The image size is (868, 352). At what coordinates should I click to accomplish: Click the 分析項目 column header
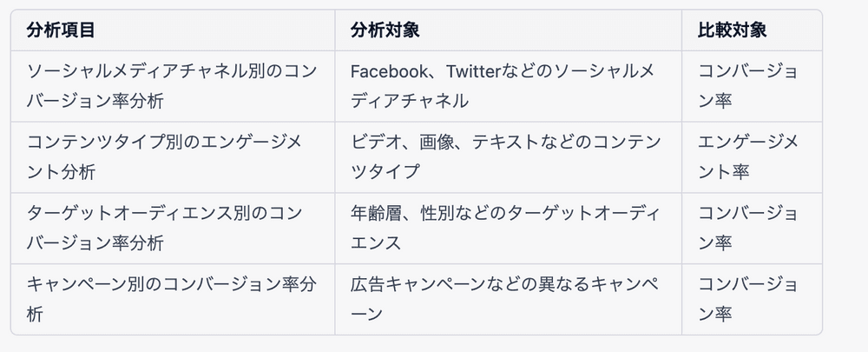[61, 30]
